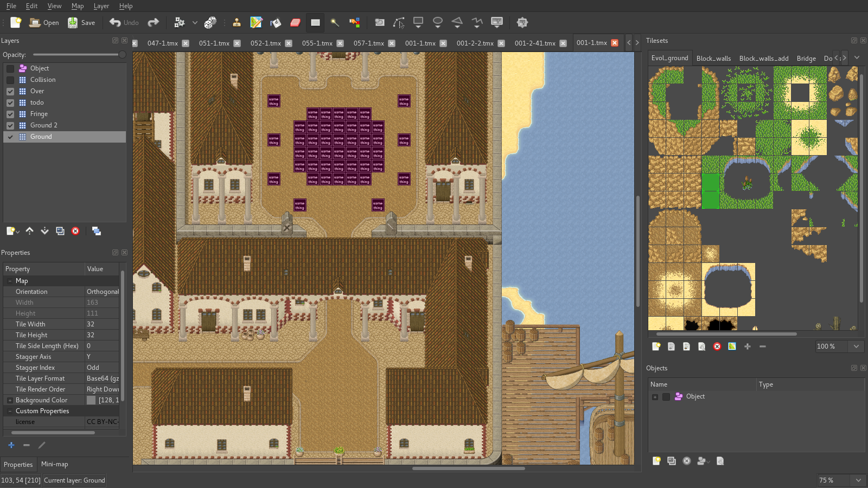Screen dimensions: 868x488
Task: Click Show/Hide other layers icon
Action: point(96,231)
